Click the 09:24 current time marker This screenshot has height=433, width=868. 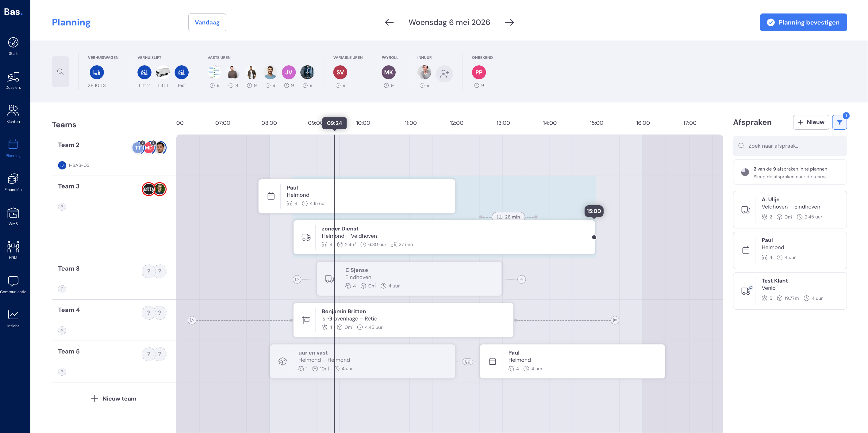pos(334,123)
